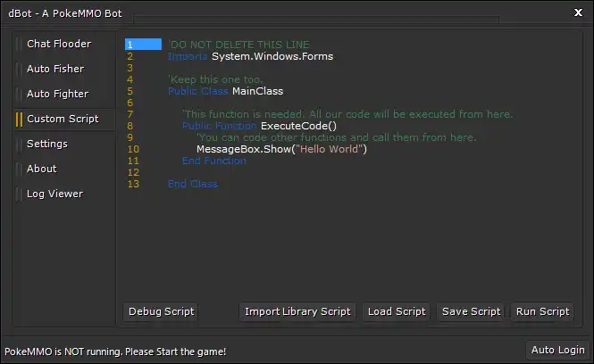Save the script with Save Script
Image resolution: width=594 pixels, height=364 pixels.
[x=471, y=311]
